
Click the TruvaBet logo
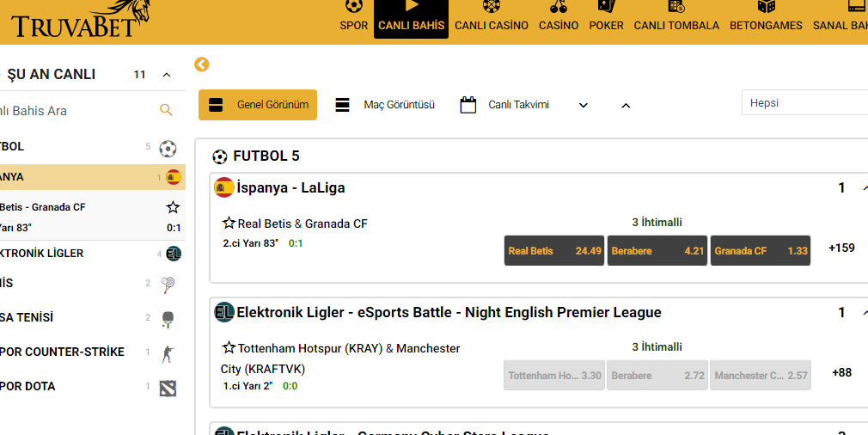tap(80, 19)
